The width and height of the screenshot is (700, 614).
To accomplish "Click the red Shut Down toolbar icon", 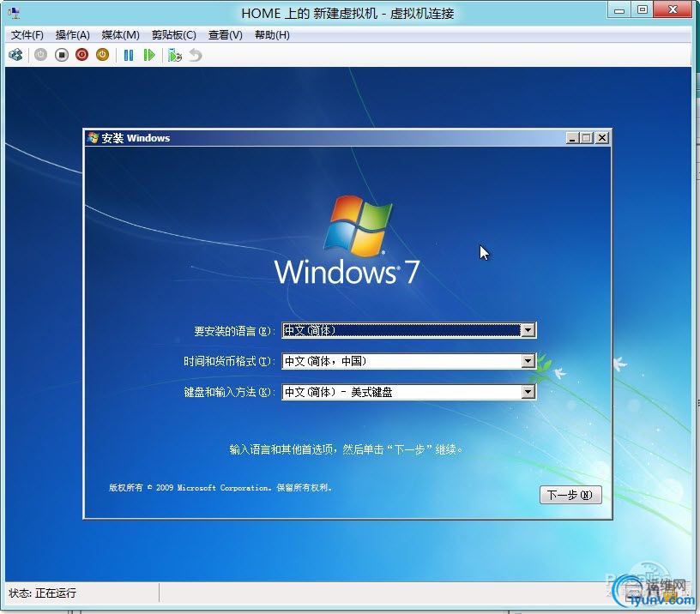I will coord(82,55).
